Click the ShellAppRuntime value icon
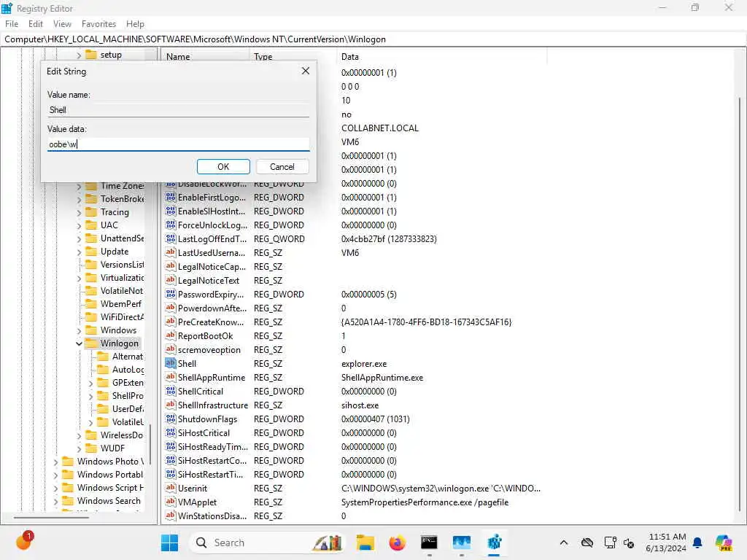The image size is (747, 560). point(170,377)
